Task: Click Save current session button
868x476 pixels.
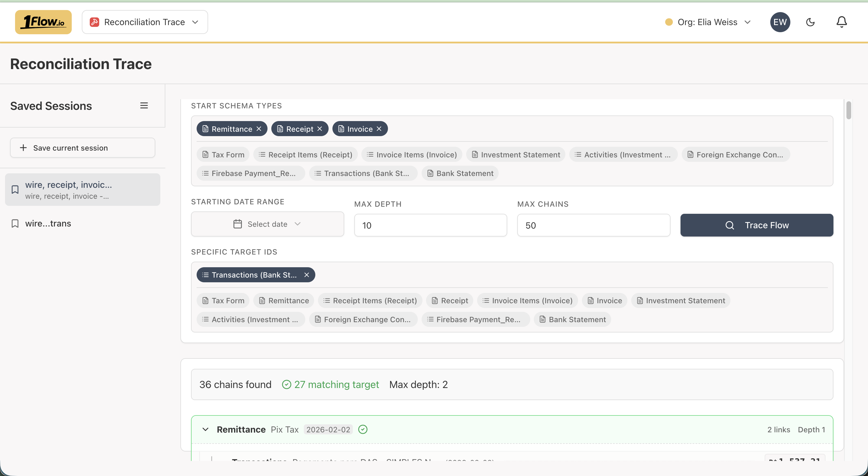Action: point(83,148)
